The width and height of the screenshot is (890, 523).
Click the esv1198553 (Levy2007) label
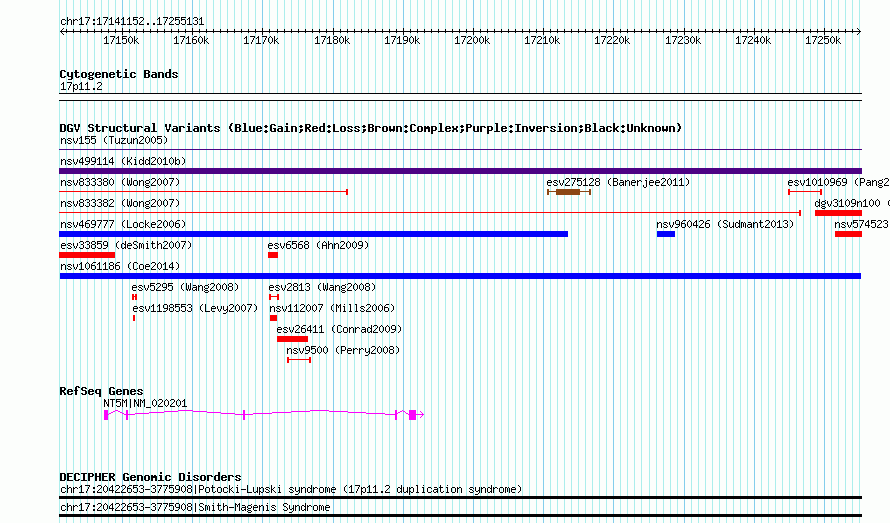(x=195, y=308)
